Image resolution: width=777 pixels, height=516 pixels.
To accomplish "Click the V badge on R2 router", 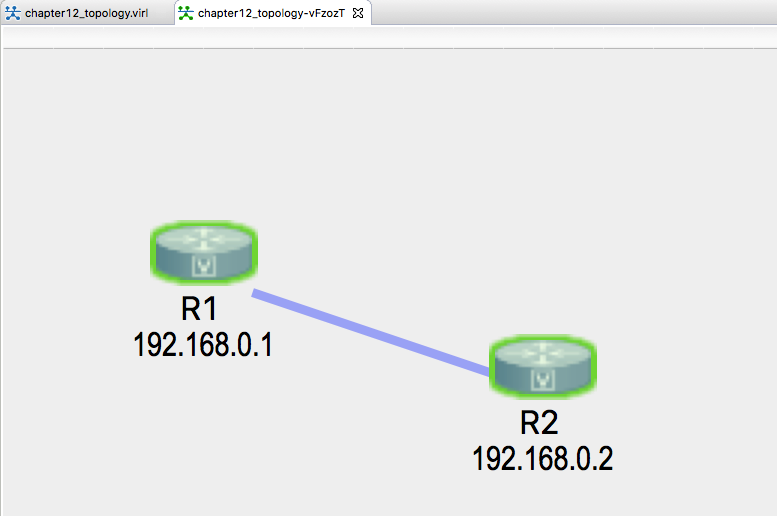I will pyautogui.click(x=543, y=380).
